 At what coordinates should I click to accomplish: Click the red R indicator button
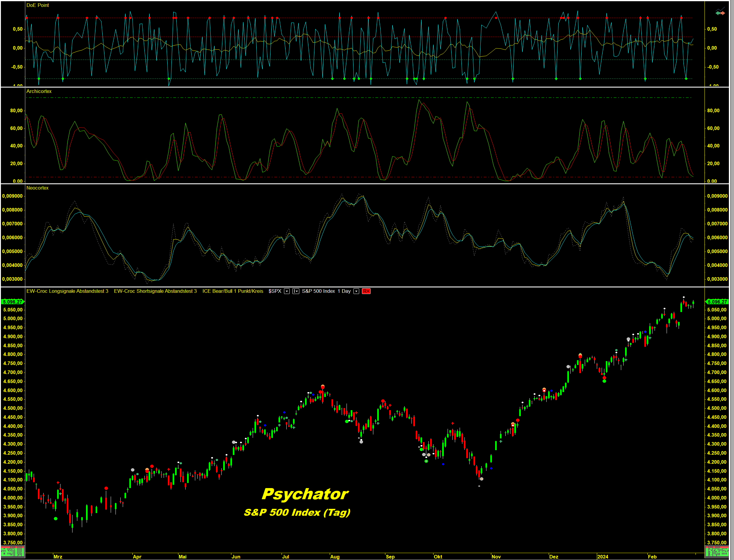(366, 291)
